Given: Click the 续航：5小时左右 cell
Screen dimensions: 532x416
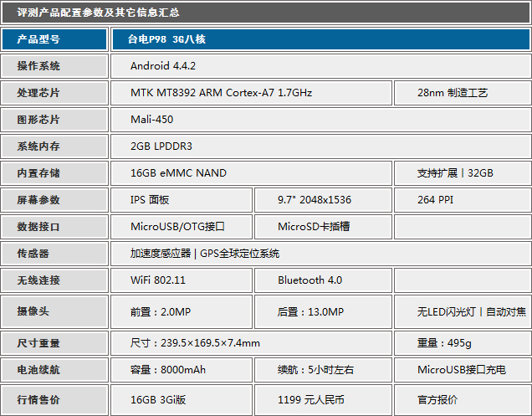Looking at the screenshot, I should point(324,370).
